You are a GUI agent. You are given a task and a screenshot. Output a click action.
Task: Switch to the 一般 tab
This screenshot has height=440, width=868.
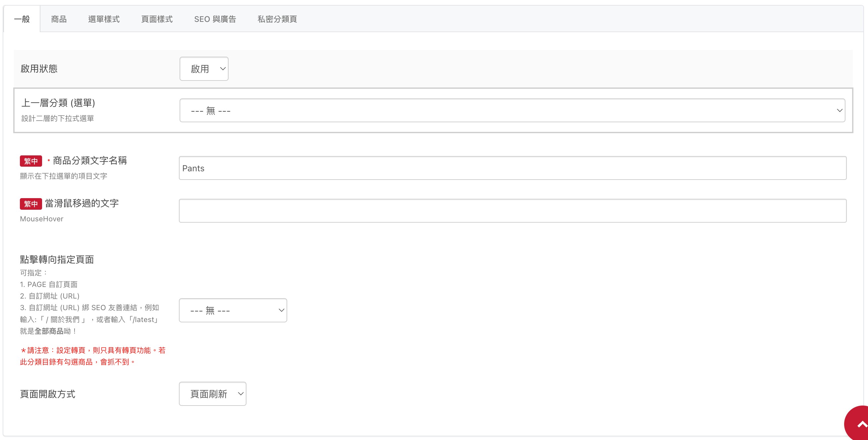[x=22, y=19]
